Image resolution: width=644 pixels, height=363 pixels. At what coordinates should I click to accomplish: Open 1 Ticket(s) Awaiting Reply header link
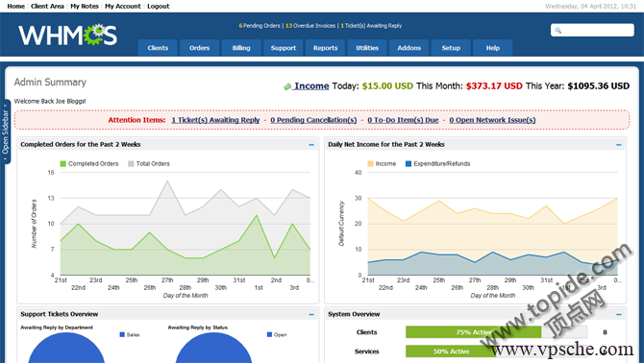click(371, 25)
